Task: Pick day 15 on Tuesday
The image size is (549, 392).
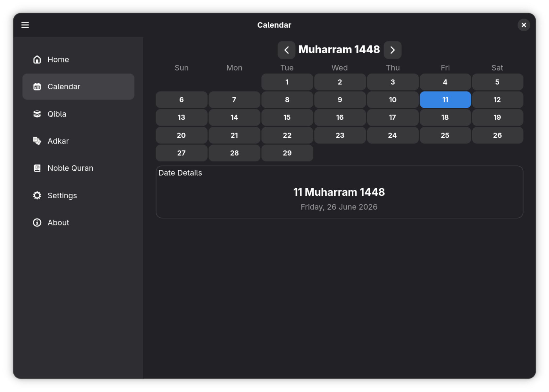Action: [x=287, y=117]
